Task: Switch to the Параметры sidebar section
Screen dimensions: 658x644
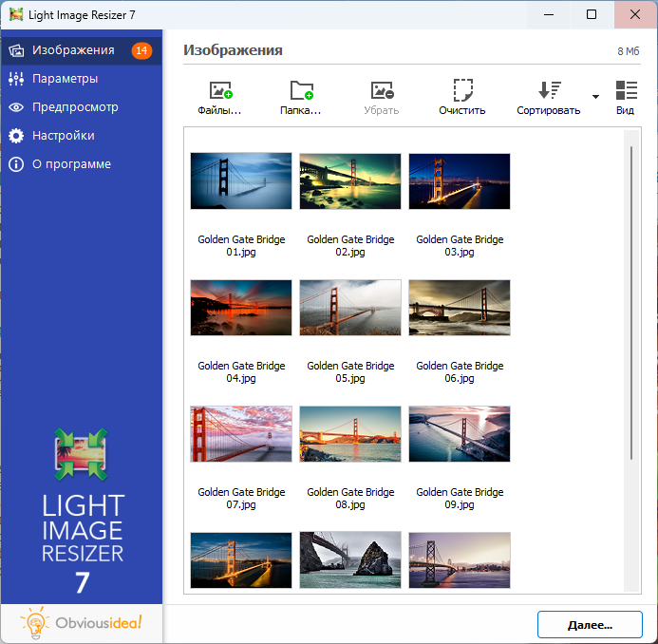Action: click(65, 79)
